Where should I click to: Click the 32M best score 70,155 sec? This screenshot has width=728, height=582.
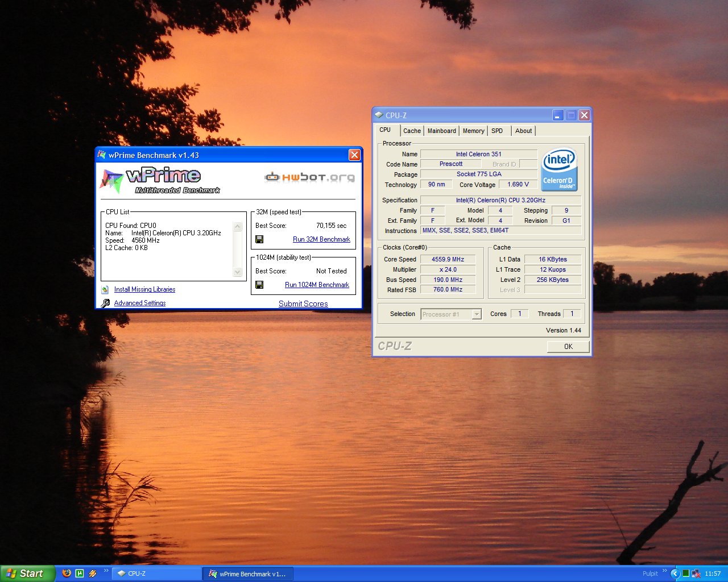click(331, 226)
